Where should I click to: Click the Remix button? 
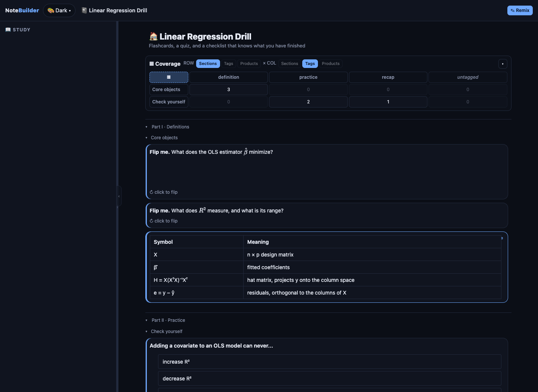520,10
